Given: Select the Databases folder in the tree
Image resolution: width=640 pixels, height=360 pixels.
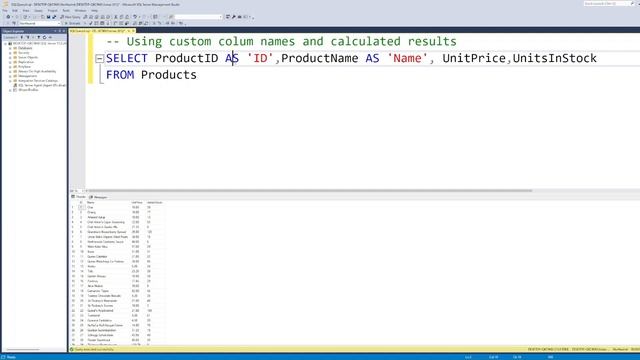Looking at the screenshot, I should pyautogui.click(x=25, y=48).
